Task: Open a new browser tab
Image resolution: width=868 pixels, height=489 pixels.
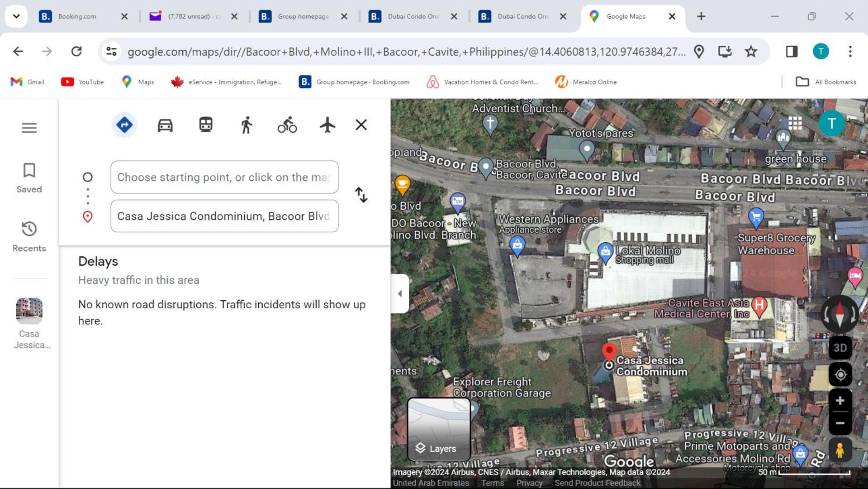Action: click(x=701, y=16)
